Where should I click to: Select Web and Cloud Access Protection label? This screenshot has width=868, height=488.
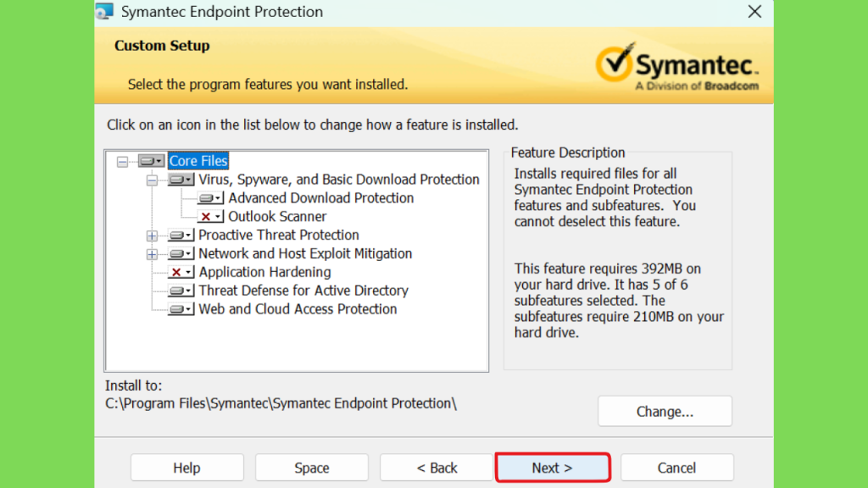coord(298,309)
